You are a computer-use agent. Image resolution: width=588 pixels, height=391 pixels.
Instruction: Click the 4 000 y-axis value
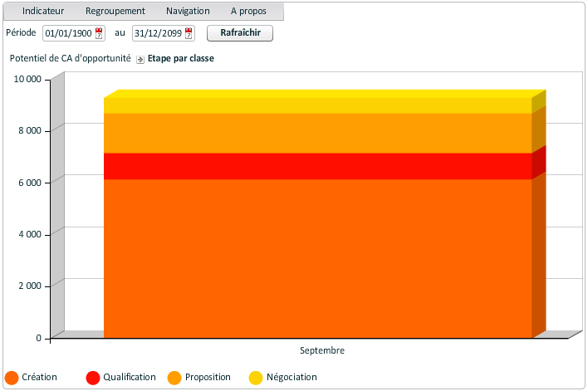[30, 234]
